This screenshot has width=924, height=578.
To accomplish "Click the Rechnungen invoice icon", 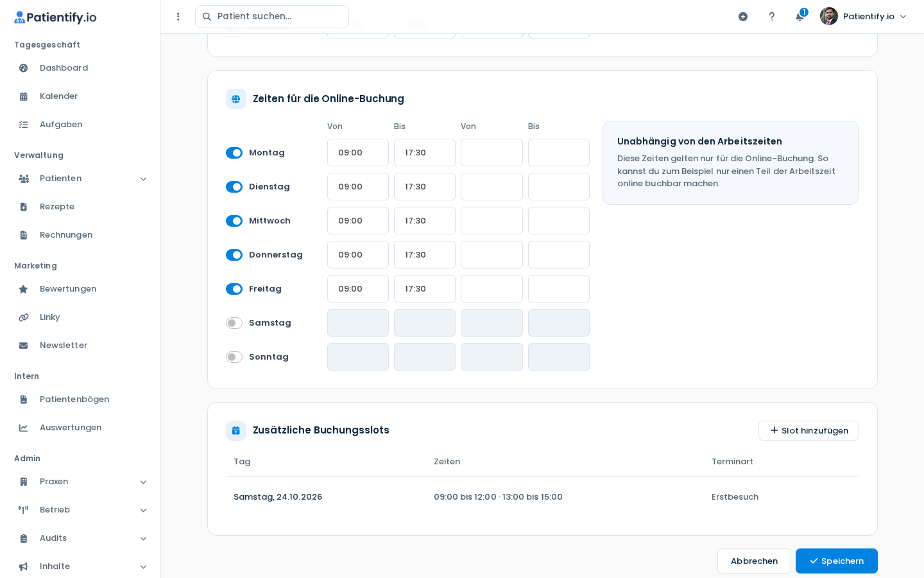I will (24, 235).
